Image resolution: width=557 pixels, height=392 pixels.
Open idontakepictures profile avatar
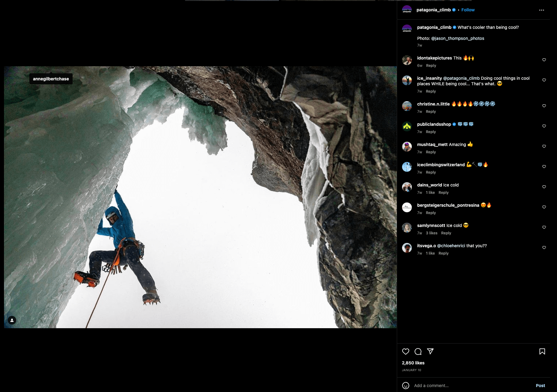(x=407, y=60)
